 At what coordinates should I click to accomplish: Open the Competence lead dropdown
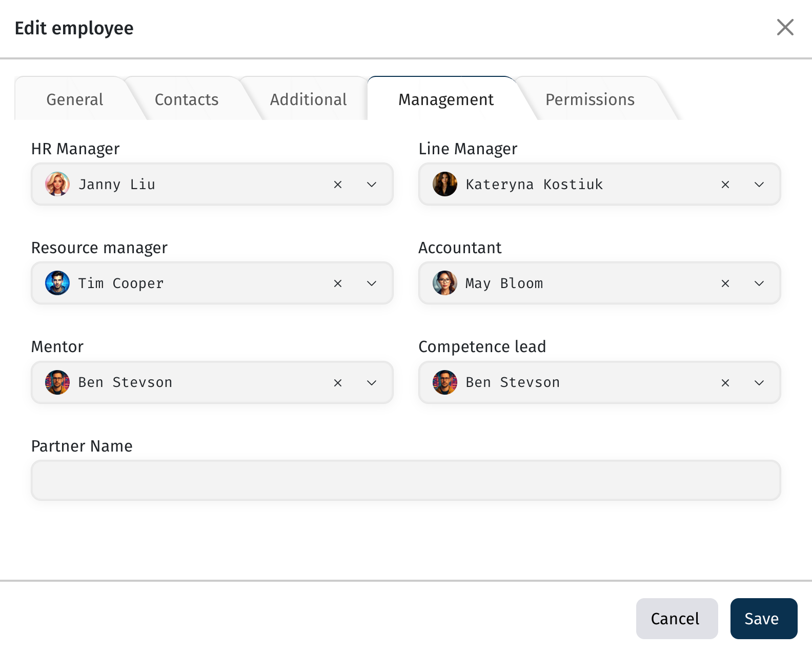click(759, 383)
